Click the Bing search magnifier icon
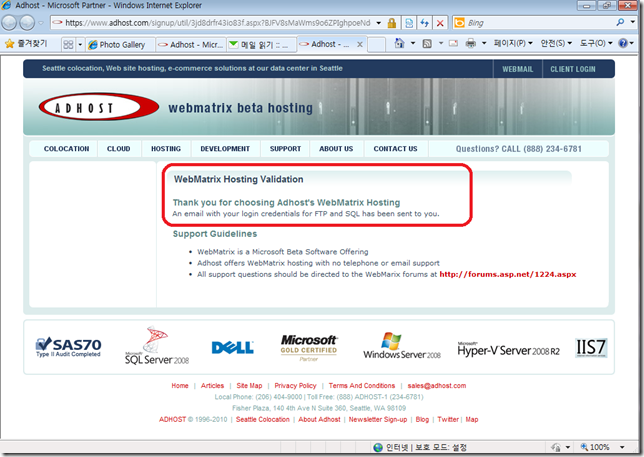 pos(620,22)
